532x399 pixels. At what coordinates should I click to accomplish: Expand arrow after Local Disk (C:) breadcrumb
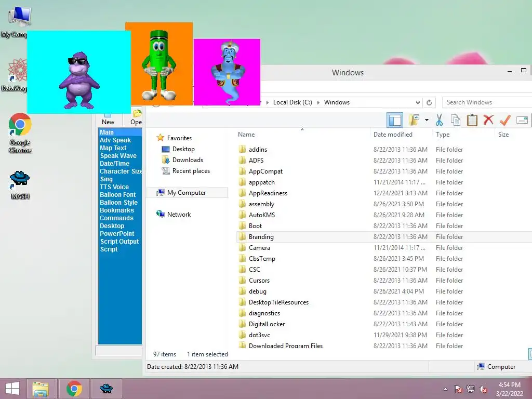(318, 102)
